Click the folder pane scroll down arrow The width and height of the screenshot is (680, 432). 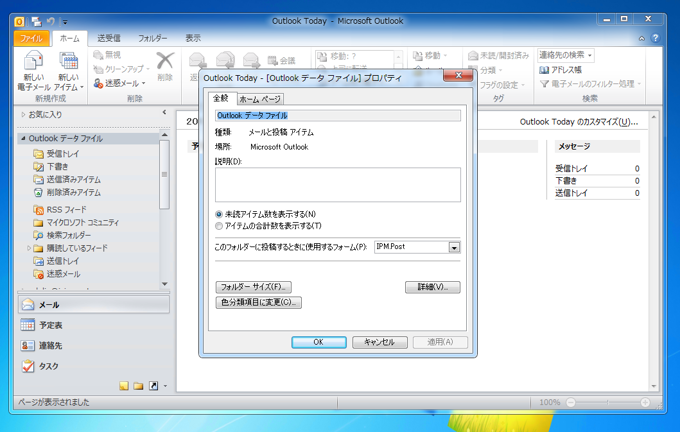pyautogui.click(x=164, y=284)
